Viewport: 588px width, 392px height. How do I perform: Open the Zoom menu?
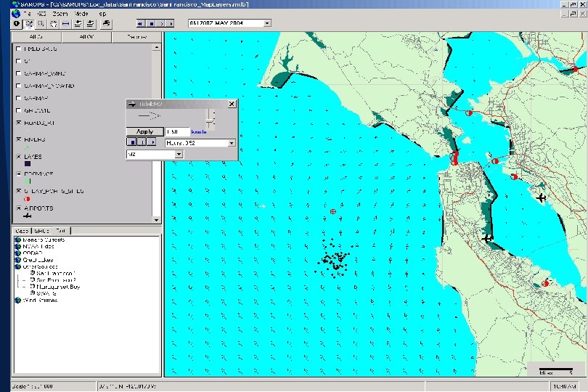(x=60, y=14)
